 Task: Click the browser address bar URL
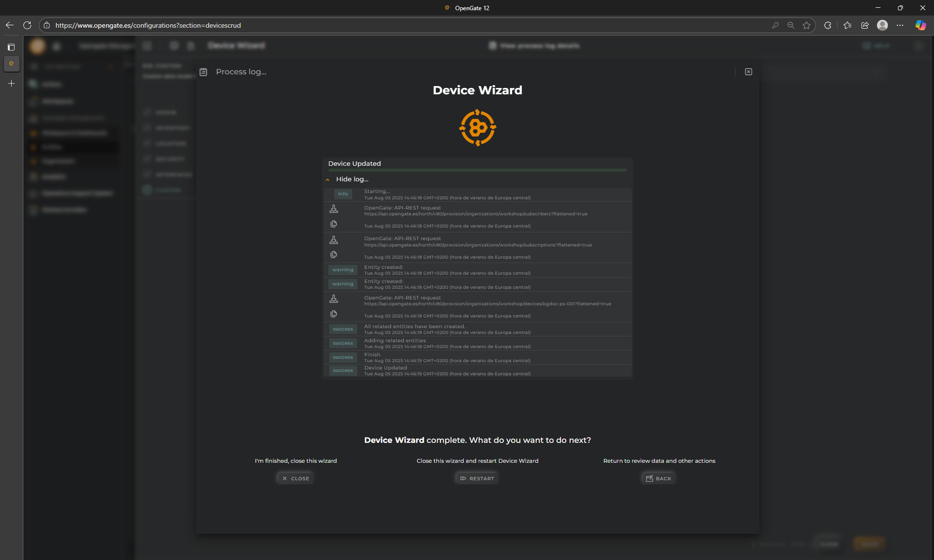(x=148, y=25)
